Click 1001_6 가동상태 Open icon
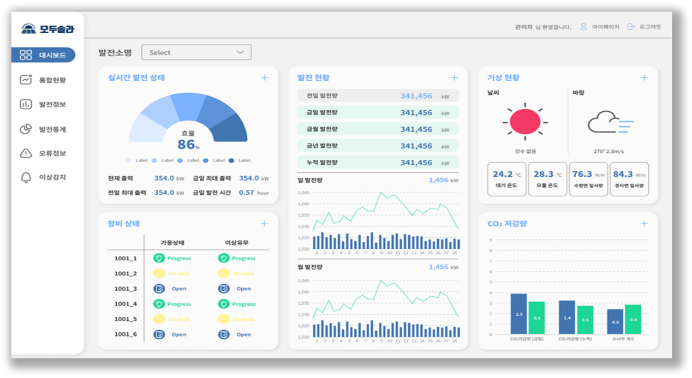 159,334
